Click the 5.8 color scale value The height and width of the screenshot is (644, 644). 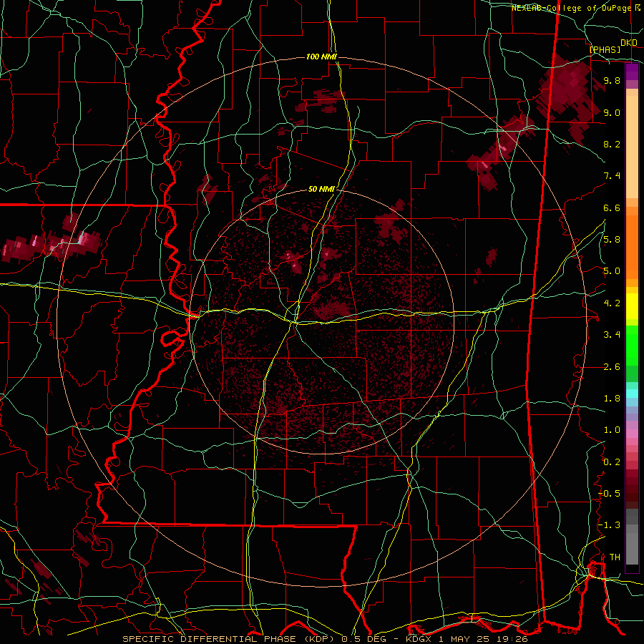[612, 240]
